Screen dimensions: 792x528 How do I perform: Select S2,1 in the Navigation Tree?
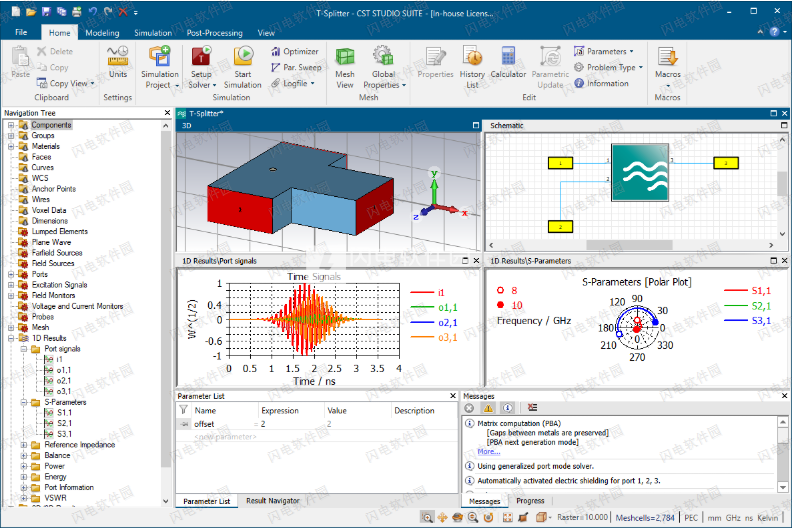click(x=64, y=423)
